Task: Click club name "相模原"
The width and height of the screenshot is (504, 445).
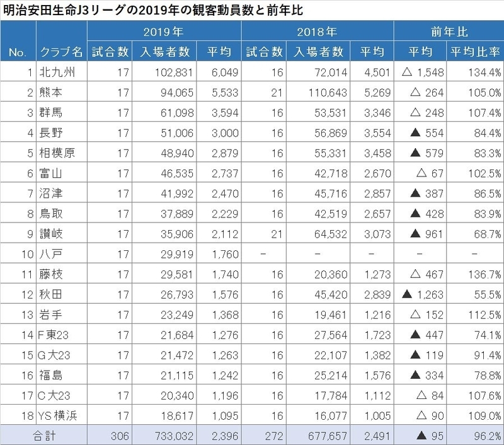Action: (57, 153)
